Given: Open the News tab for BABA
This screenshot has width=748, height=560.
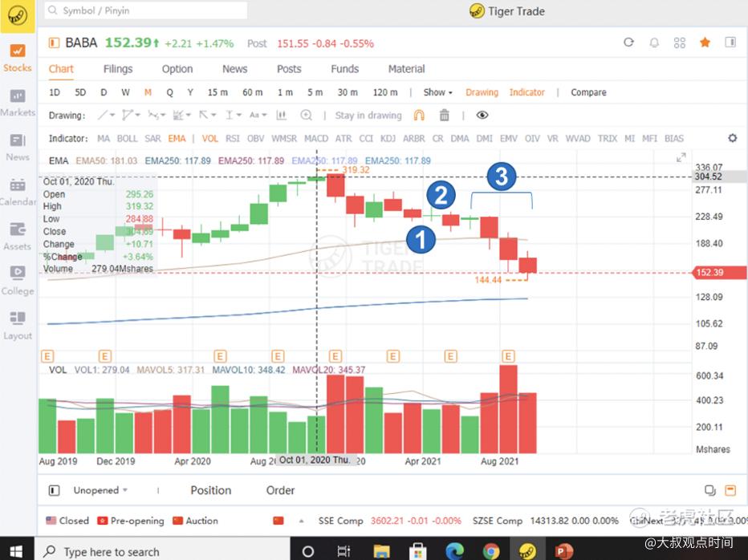Looking at the screenshot, I should pyautogui.click(x=234, y=69).
